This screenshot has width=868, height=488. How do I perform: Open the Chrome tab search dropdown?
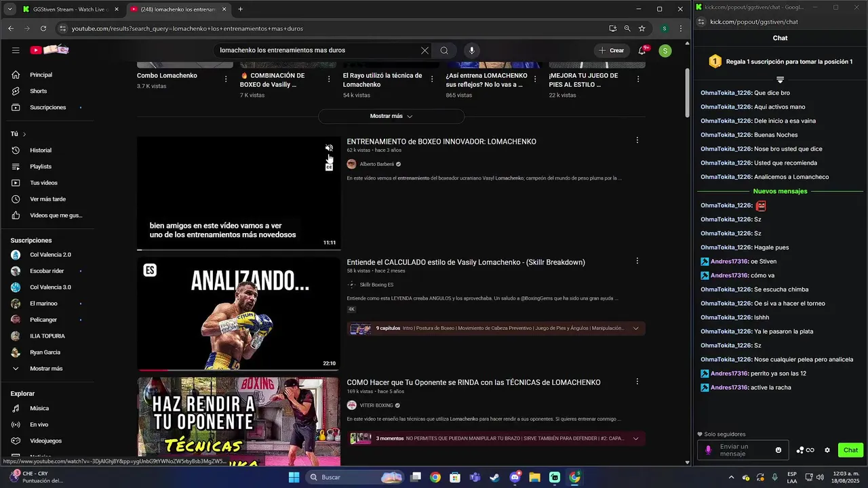9,9
